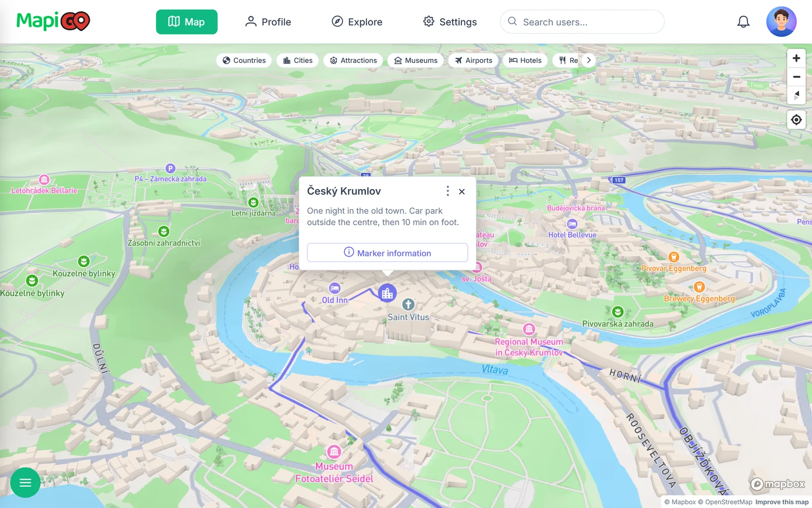Select the Museum Fotoateliér Seidel marker

click(x=334, y=452)
